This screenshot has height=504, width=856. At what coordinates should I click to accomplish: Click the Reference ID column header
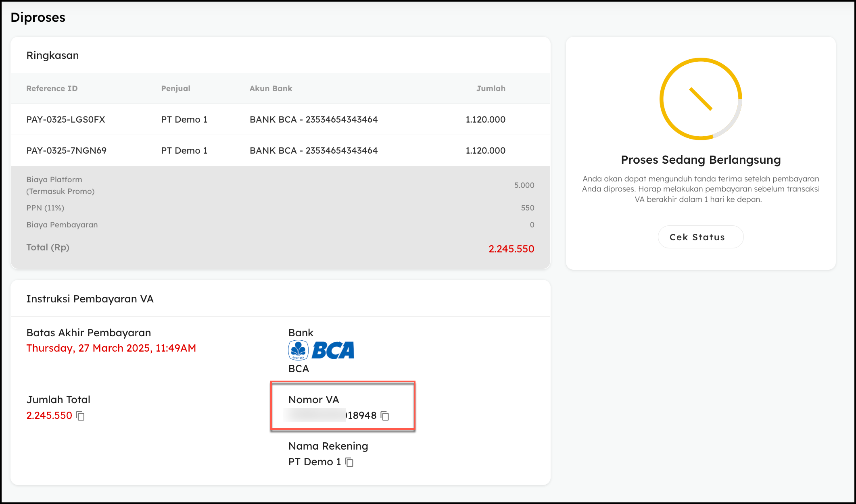pos(52,88)
